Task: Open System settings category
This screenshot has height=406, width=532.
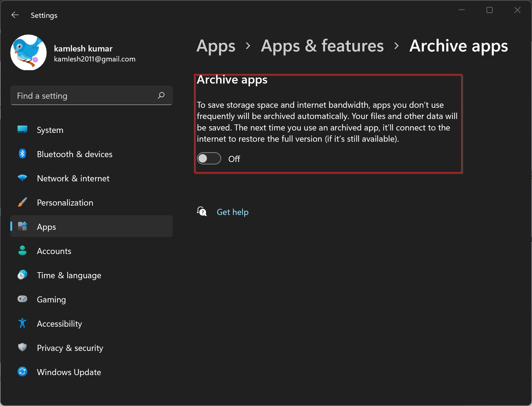Action: coord(91,130)
